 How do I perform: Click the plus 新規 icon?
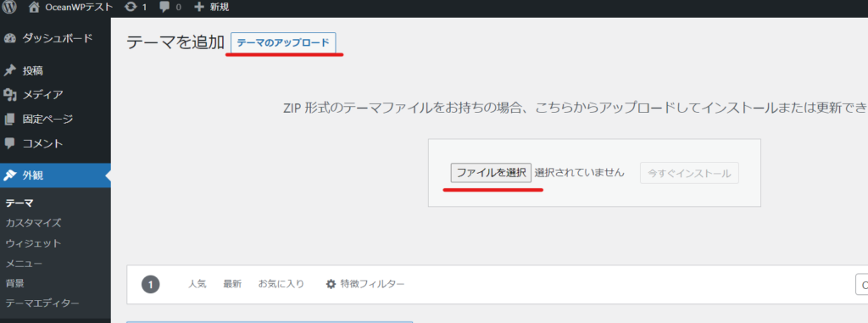[199, 7]
